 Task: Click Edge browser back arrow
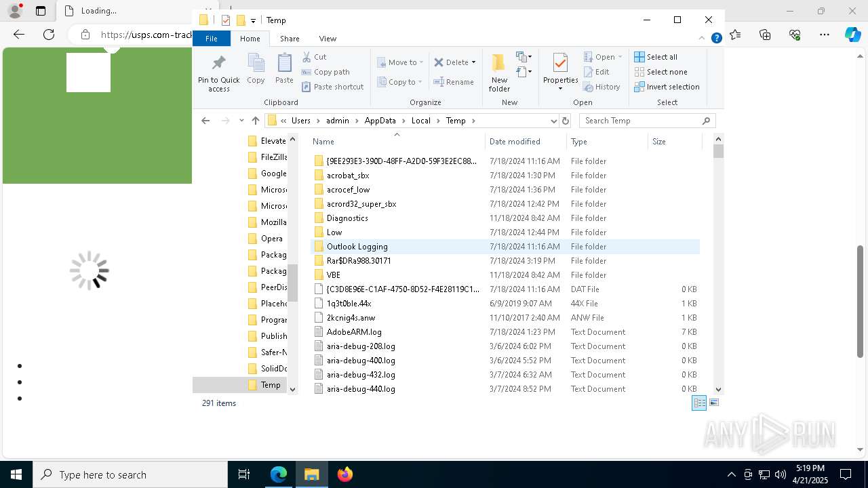[x=19, y=35]
